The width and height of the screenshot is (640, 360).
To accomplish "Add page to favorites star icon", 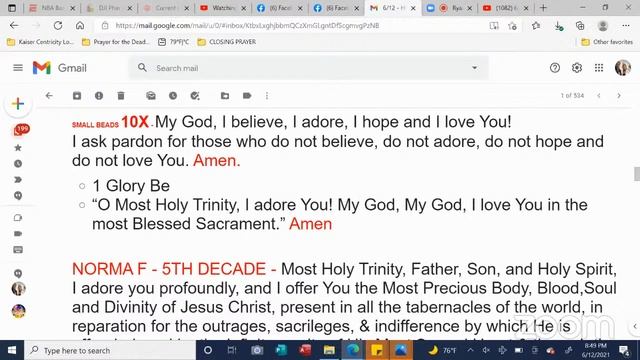I will [x=513, y=26].
